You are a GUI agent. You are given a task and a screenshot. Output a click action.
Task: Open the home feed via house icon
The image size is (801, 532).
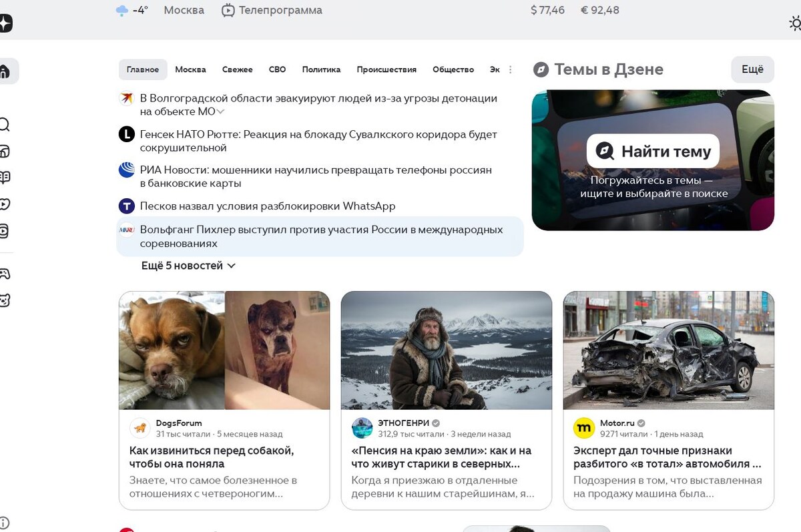[x=6, y=71]
